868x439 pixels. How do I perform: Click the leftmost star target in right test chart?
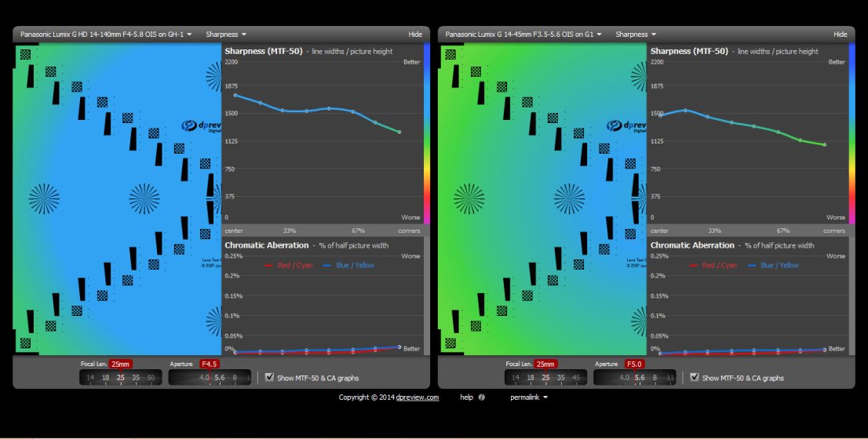469,199
